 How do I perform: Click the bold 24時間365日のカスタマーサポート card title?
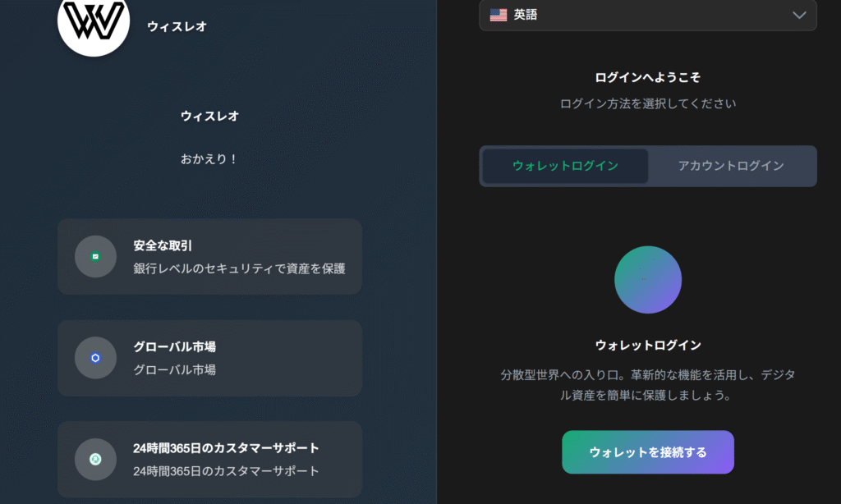[x=226, y=448]
